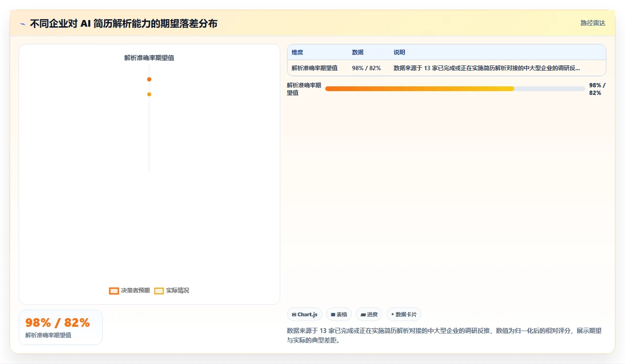Image resolution: width=625 pixels, height=364 pixels.
Task: Click the 表格 tag chip
Action: coord(339,314)
